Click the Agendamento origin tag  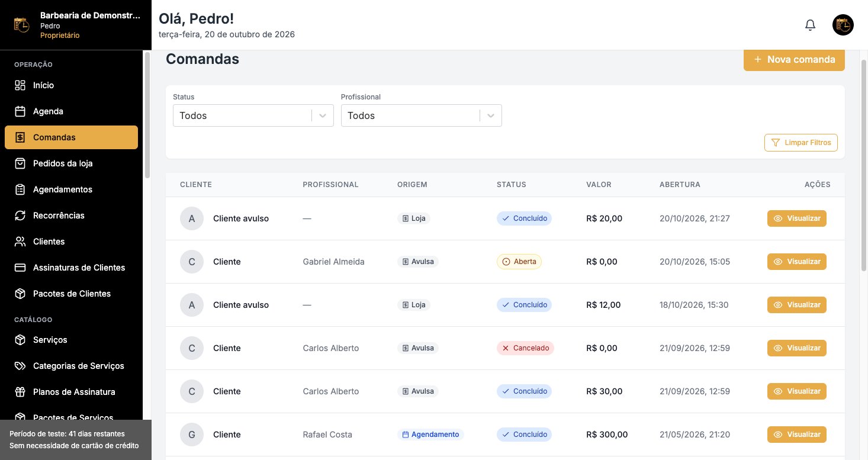[x=430, y=435]
